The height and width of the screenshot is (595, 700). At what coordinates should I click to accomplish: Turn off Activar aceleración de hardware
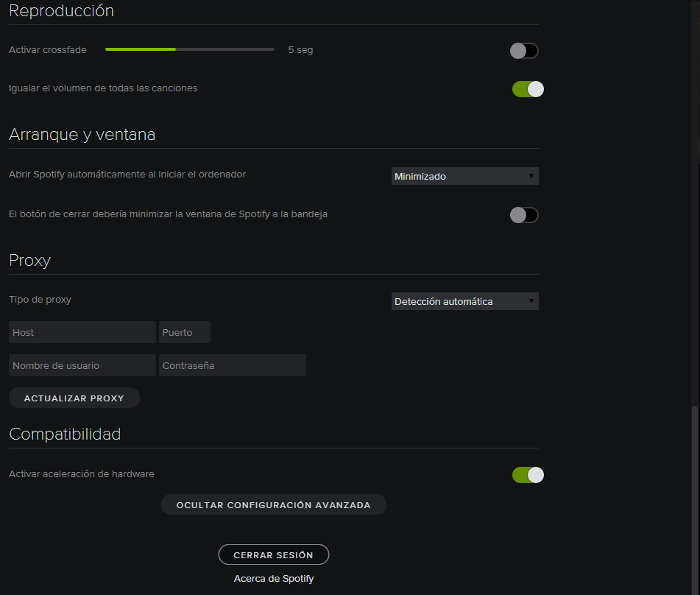pyautogui.click(x=528, y=475)
